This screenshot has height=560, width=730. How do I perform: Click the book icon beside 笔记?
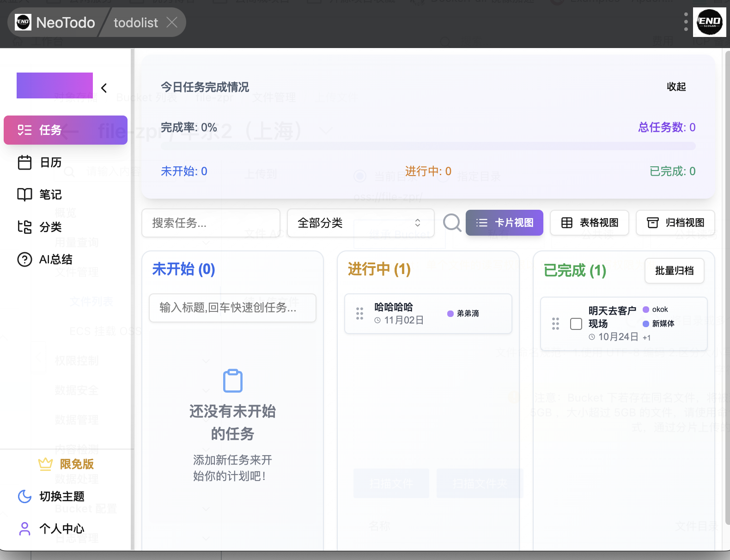click(24, 195)
